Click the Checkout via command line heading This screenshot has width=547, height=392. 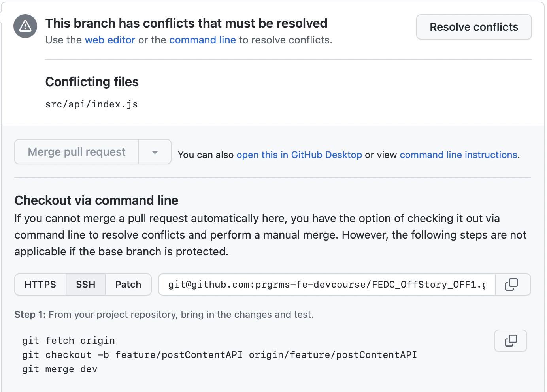point(96,200)
